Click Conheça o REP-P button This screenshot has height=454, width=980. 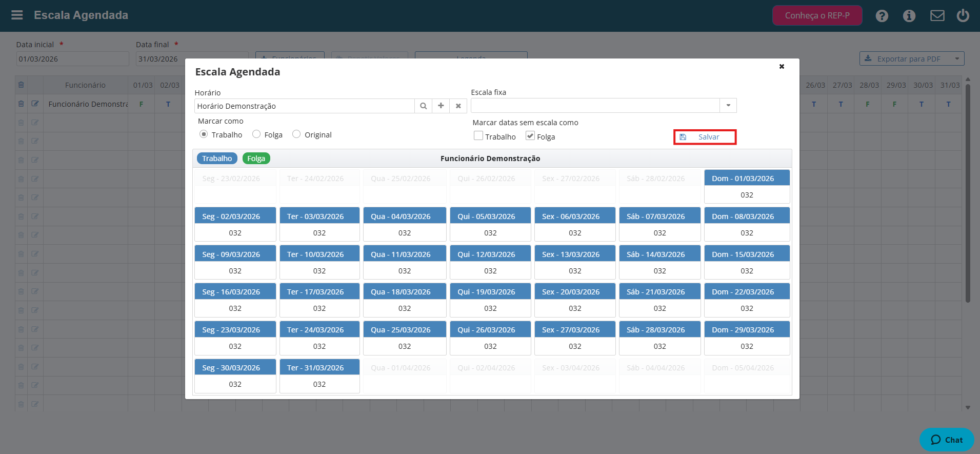[817, 15]
